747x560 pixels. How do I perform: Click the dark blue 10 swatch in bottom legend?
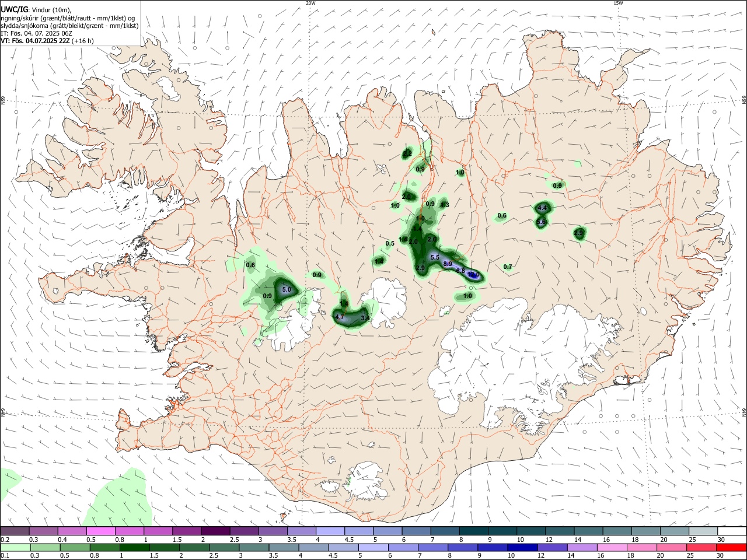521,547
